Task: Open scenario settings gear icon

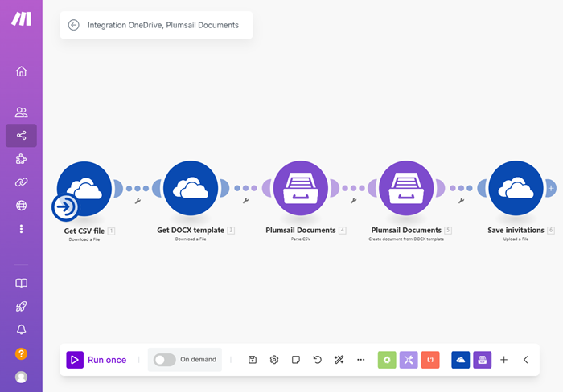Action: coord(274,360)
